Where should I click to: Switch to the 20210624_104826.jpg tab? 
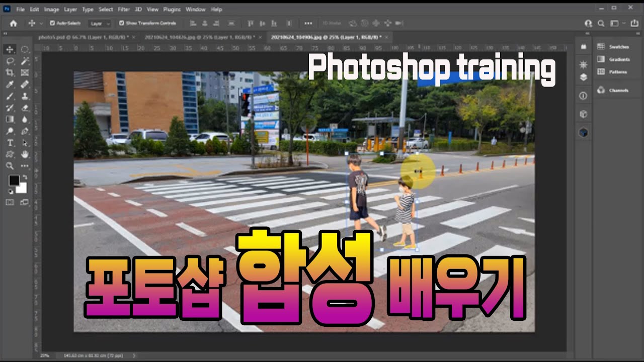pos(200,37)
